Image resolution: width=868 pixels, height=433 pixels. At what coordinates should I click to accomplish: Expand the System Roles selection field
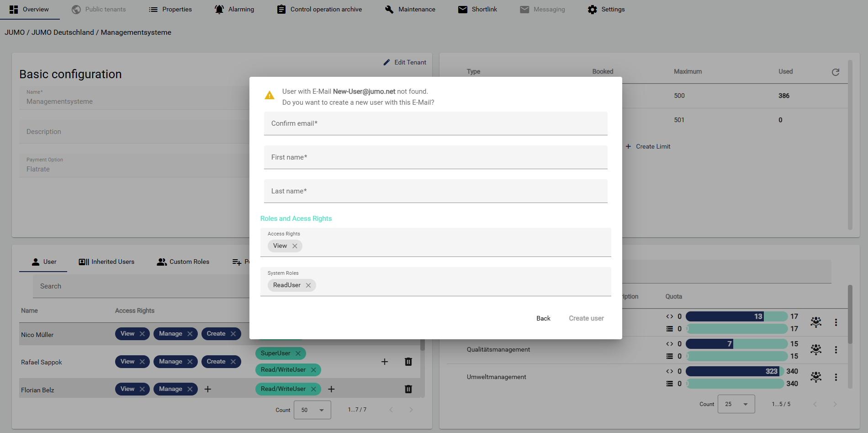tap(457, 285)
